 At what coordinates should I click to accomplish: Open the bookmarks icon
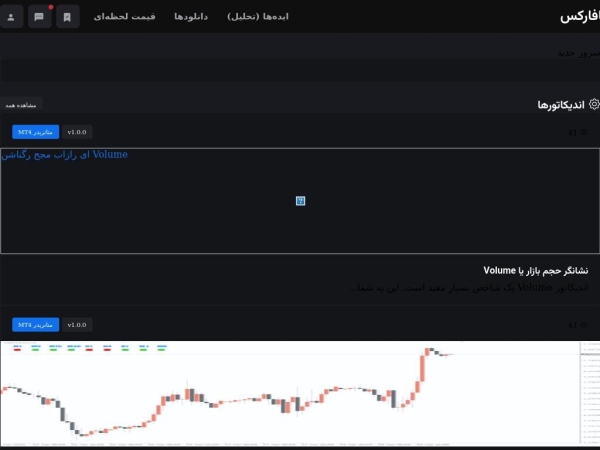click(x=67, y=17)
